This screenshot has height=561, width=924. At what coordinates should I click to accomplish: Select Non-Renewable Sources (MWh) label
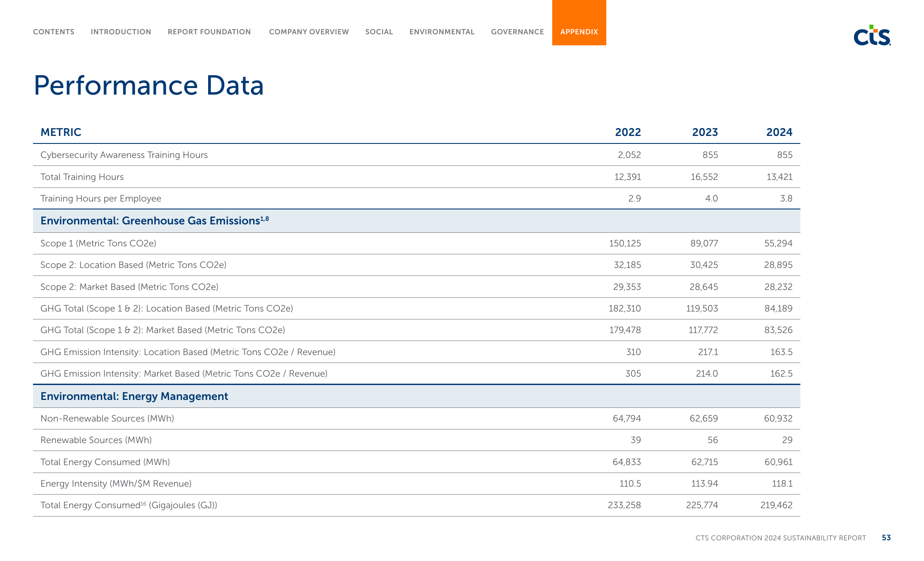pos(107,418)
